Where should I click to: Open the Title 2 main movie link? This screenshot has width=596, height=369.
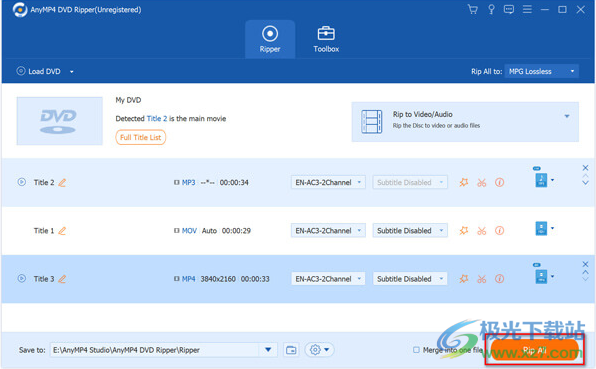click(x=157, y=119)
